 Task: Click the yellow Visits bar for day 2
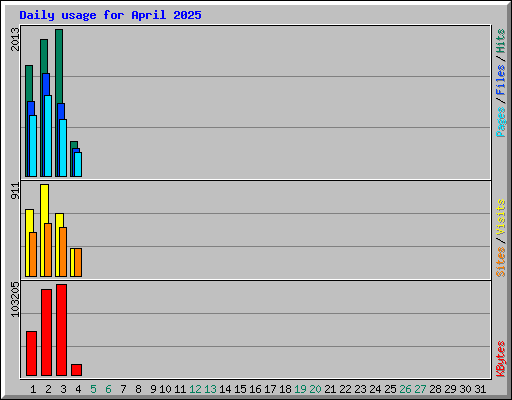click(x=45, y=204)
